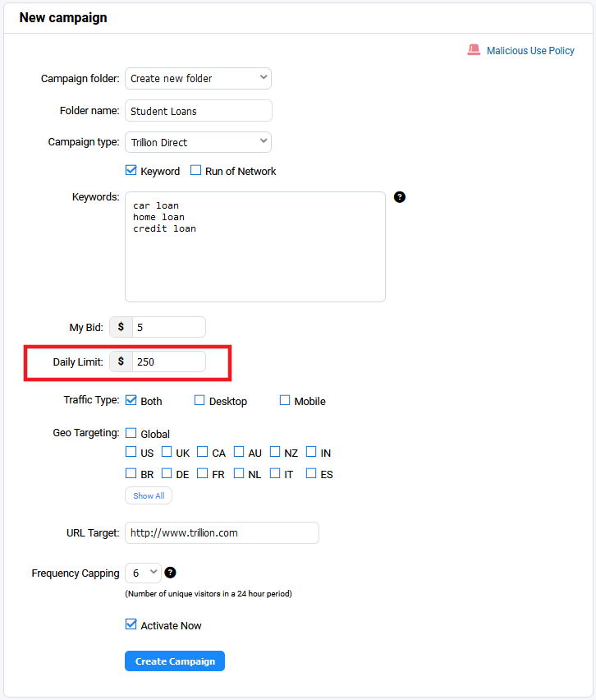Click the Malicious Use Policy siren icon
The image size is (596, 700).
474,50
